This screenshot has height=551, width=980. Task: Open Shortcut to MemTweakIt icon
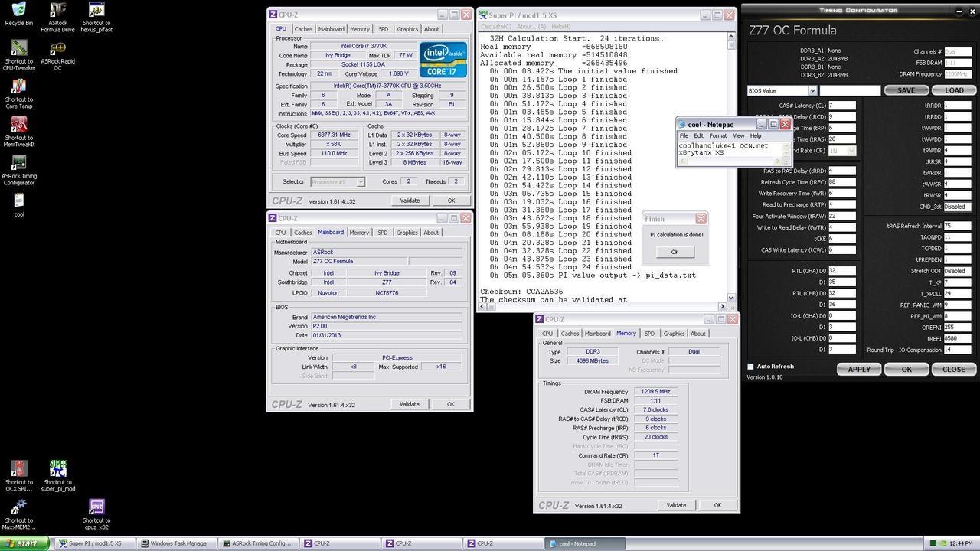19,132
